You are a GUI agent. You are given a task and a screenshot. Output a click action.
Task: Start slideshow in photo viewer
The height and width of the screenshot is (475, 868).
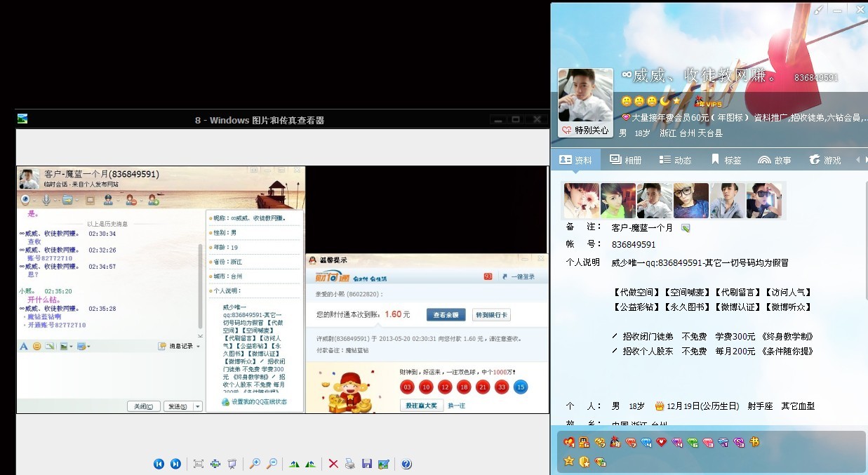pos(232,464)
